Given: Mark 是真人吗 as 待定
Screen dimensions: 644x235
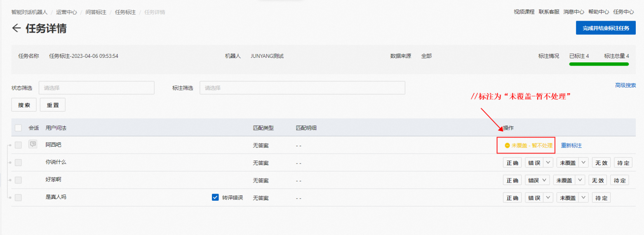Looking at the screenshot, I should click(602, 197).
